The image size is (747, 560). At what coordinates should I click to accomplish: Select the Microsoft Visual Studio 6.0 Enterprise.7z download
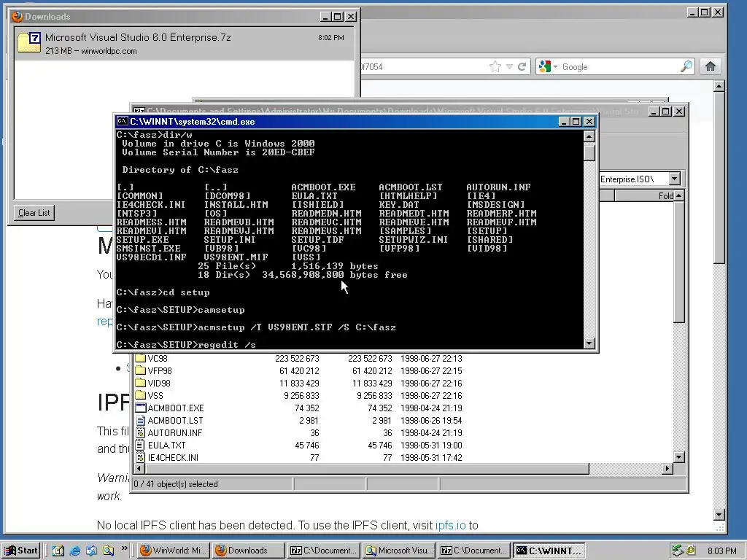coord(184,44)
